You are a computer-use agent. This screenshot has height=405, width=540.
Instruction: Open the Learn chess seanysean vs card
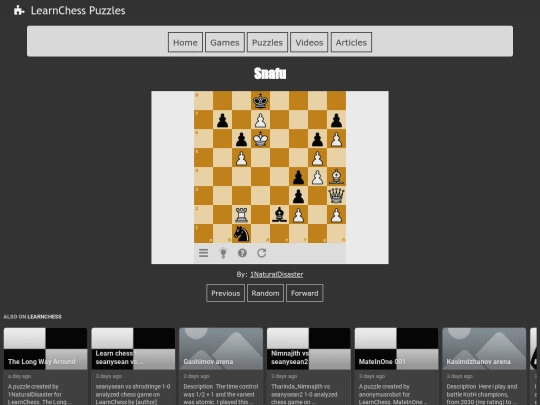133,366
